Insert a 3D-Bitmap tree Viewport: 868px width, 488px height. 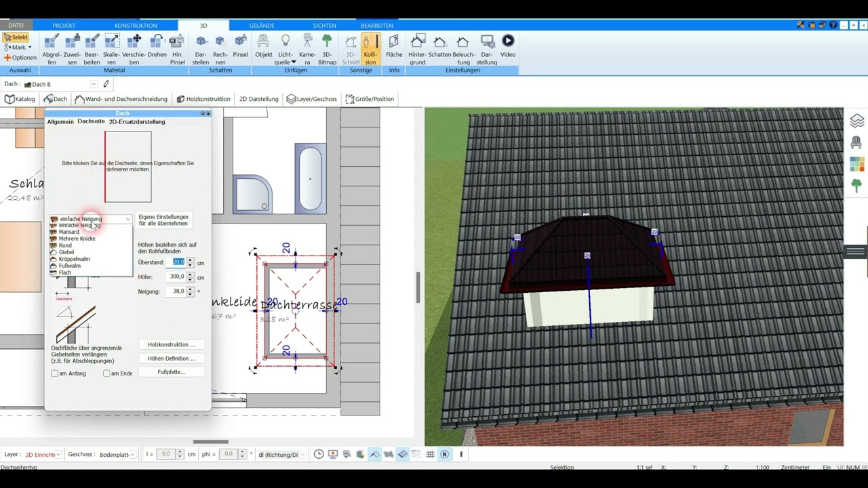click(x=327, y=49)
